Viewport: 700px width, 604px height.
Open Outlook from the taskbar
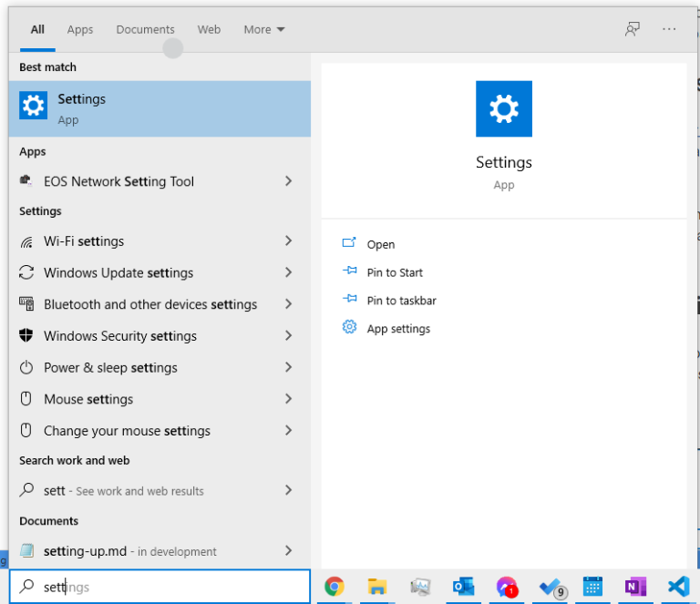coord(463,586)
